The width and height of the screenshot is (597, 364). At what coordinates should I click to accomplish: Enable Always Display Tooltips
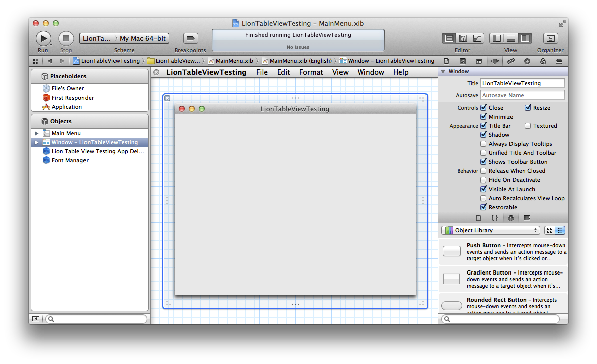tap(483, 144)
